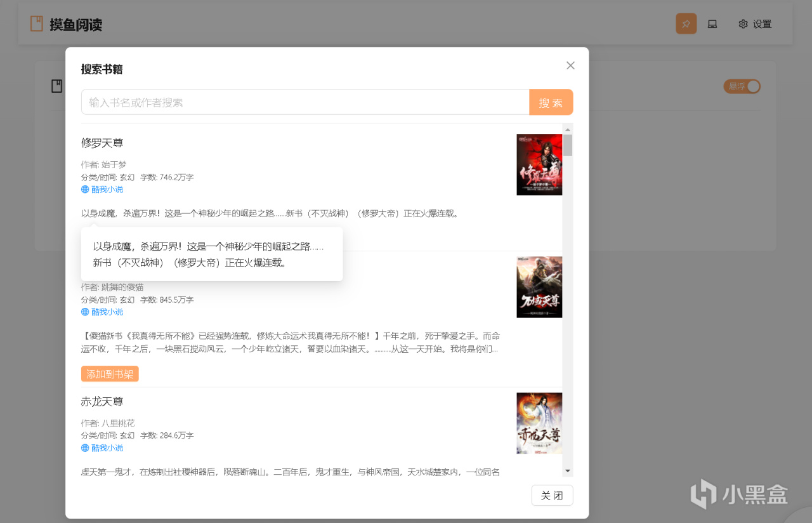Viewport: 812px width, 523px height.
Task: Click the 字数: 746.2万字 text
Action: (x=167, y=177)
